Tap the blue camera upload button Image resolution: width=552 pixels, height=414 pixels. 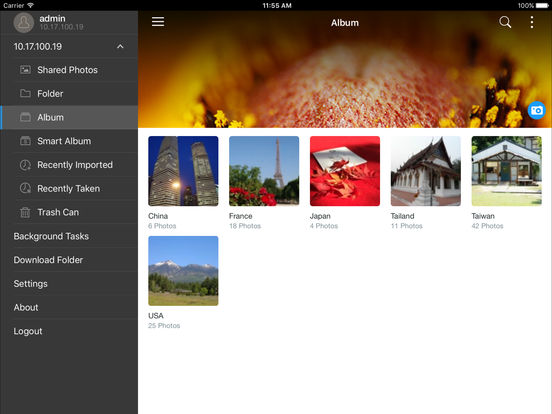click(x=537, y=111)
